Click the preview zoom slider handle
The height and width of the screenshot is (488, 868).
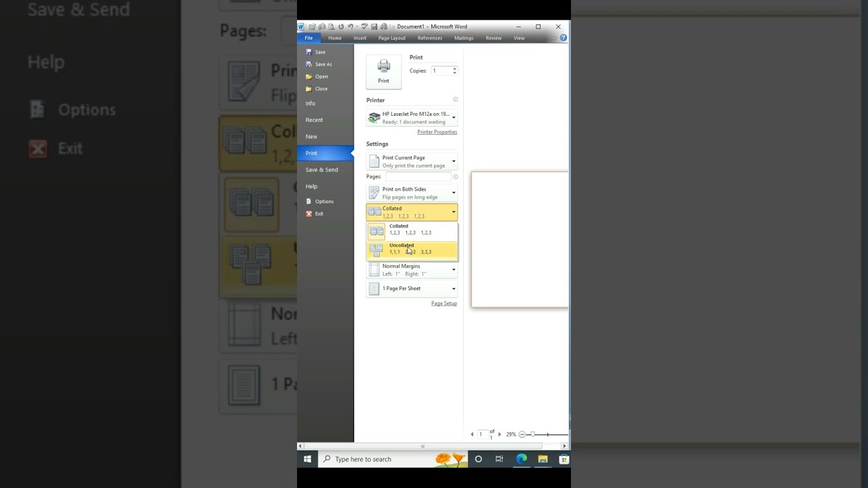(x=533, y=434)
